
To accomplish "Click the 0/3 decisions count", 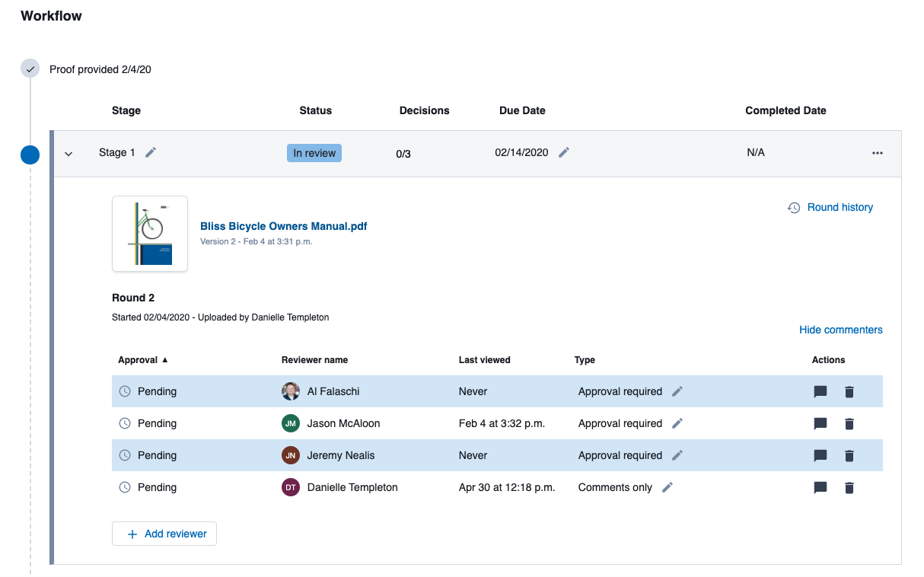I will [x=403, y=154].
